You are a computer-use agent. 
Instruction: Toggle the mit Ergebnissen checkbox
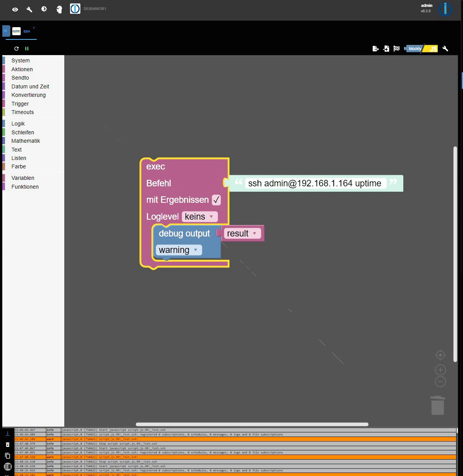coord(216,200)
